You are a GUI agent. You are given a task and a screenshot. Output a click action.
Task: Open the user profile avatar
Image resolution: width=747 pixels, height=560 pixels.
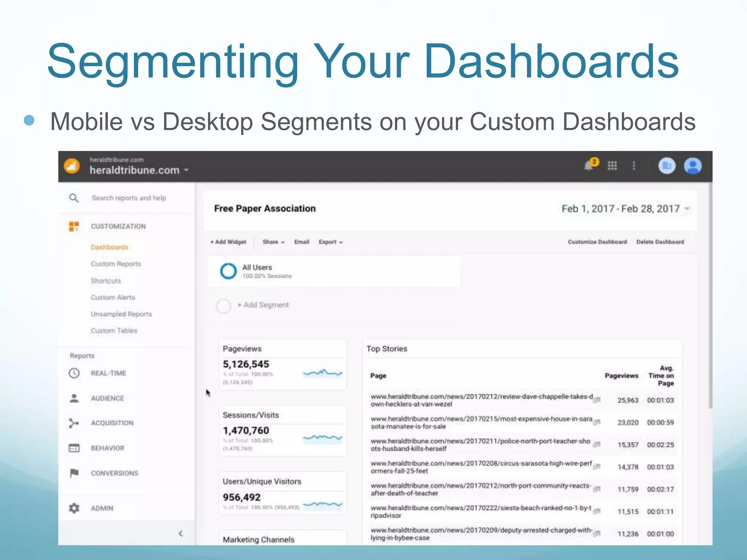tap(693, 166)
